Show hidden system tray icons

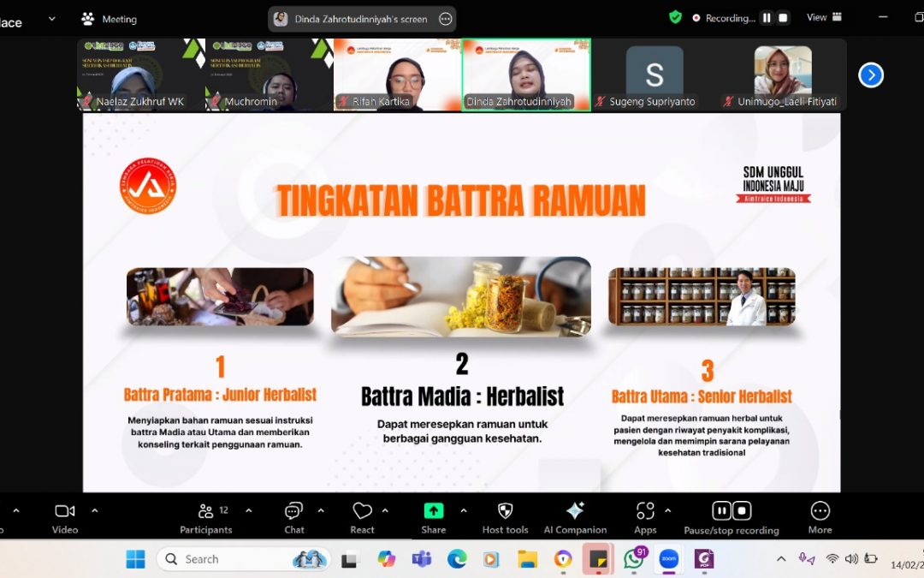[781, 559]
